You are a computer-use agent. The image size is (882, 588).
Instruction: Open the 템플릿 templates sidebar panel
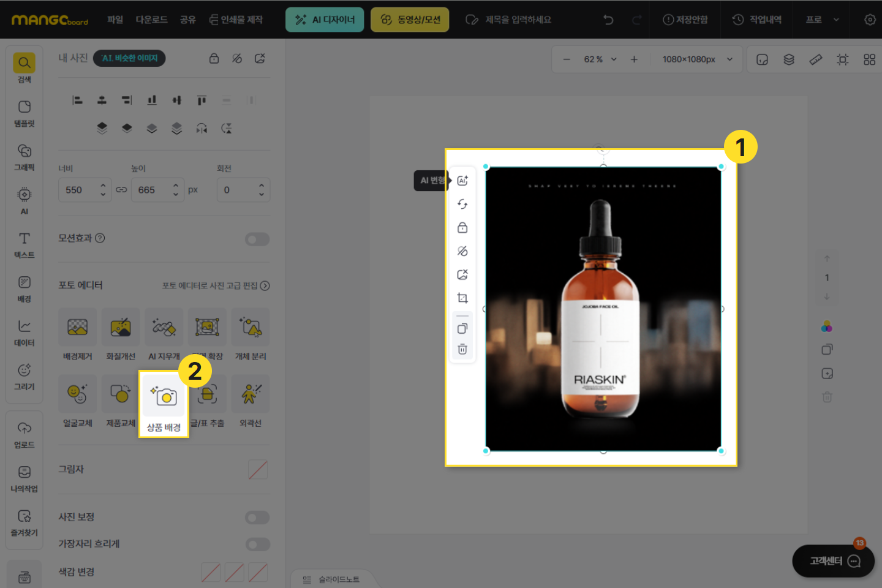click(24, 113)
